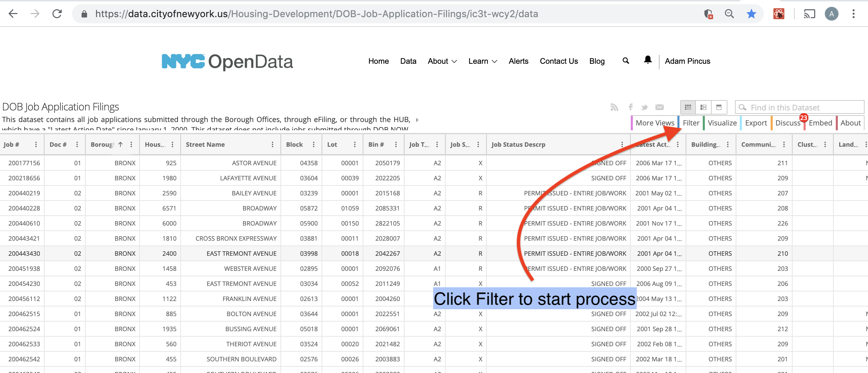Expand the dataset description
Viewport: 868px width, 373px height.
click(x=417, y=120)
